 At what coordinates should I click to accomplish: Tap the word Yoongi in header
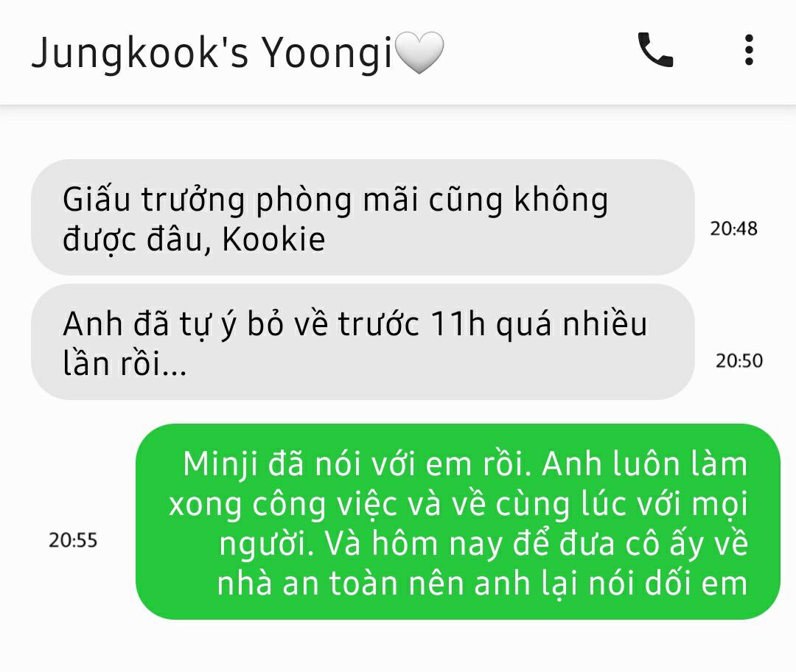(327, 53)
